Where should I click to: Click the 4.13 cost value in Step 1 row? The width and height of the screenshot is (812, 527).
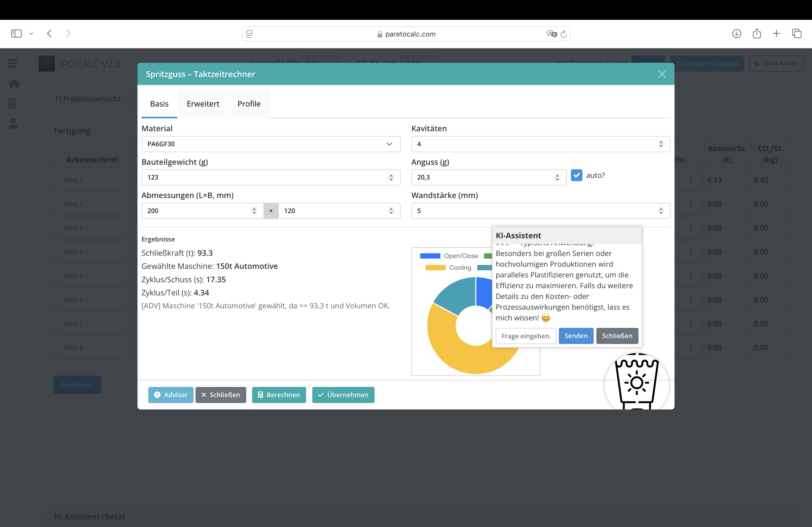coord(714,180)
